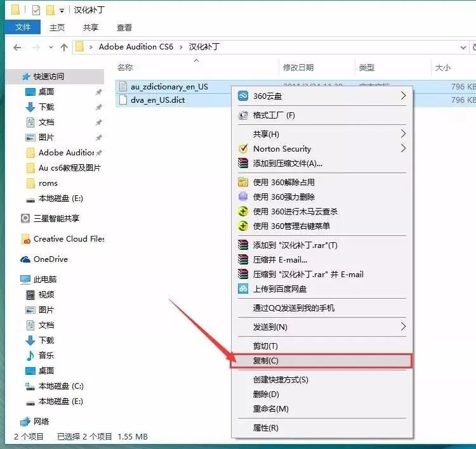Select dva_en_US.dict file name

point(157,100)
